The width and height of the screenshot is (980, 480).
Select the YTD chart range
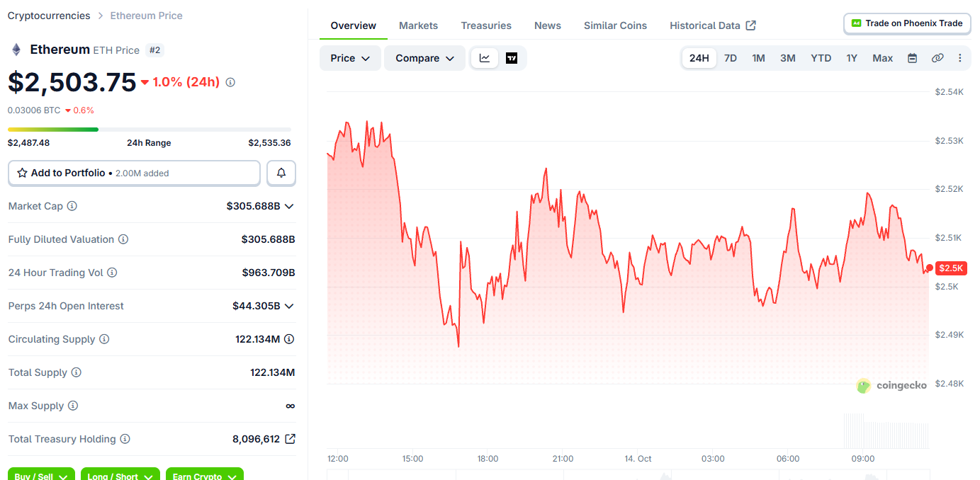coord(821,58)
